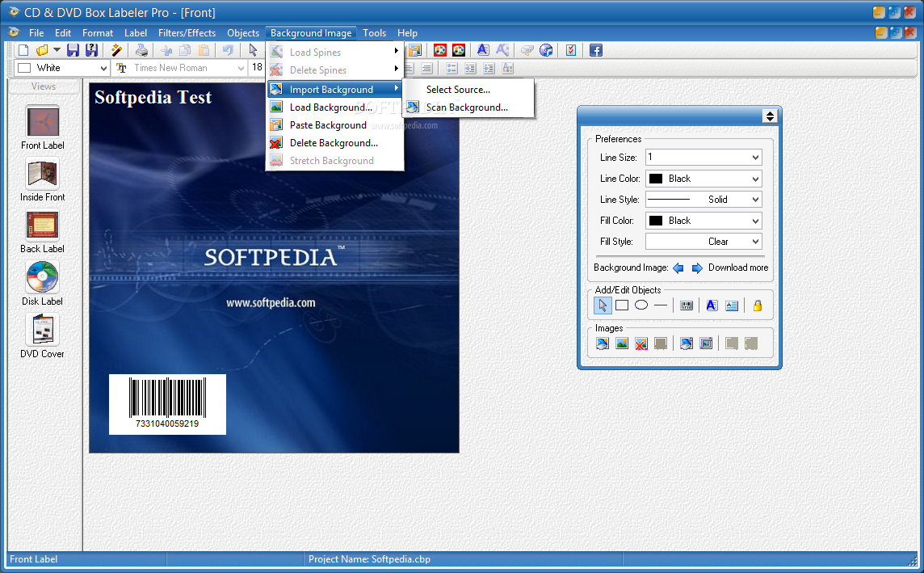The height and width of the screenshot is (573, 924).
Task: Open the Tools menu
Action: [x=374, y=33]
